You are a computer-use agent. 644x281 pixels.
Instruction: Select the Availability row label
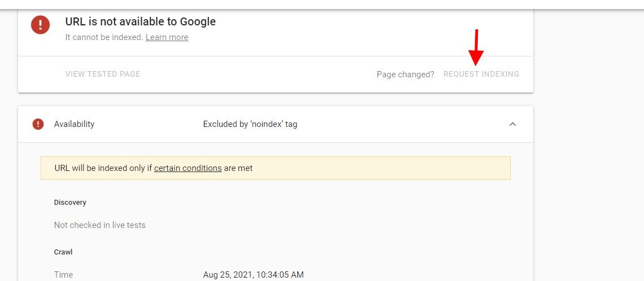[x=74, y=124]
